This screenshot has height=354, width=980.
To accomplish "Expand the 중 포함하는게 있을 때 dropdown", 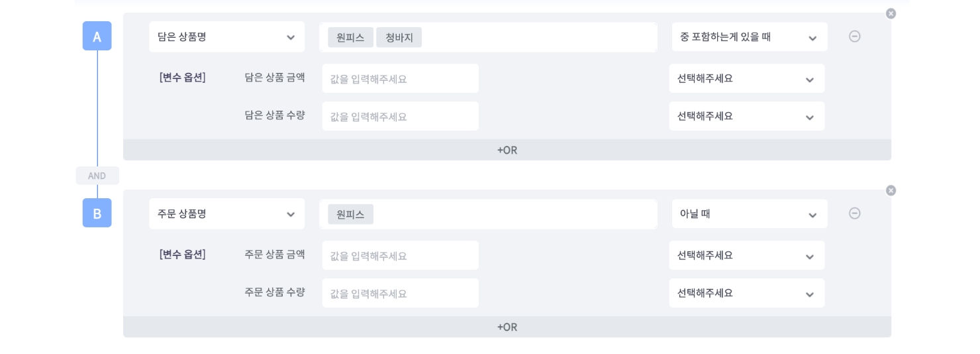I will tap(749, 37).
